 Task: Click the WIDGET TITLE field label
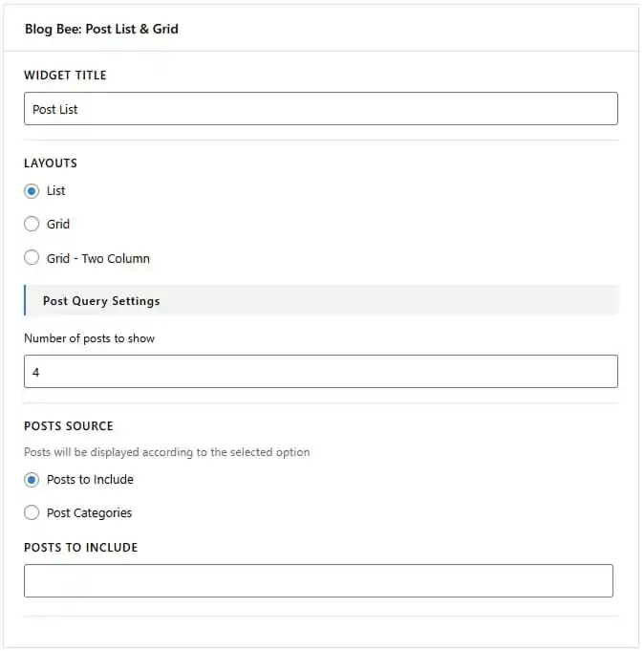pos(65,76)
